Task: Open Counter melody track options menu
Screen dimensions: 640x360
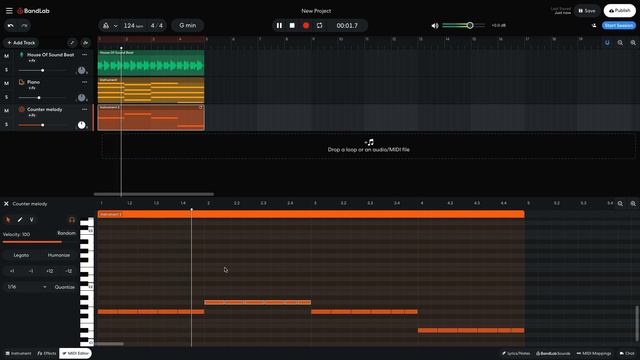Action: tap(84, 109)
